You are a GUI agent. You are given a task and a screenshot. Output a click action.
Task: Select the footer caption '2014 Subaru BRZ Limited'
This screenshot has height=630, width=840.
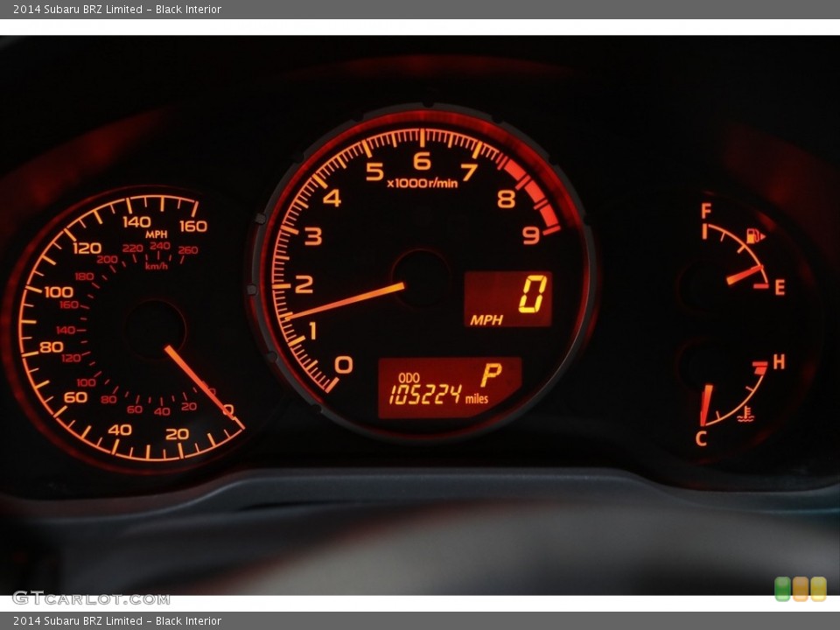tap(78, 621)
